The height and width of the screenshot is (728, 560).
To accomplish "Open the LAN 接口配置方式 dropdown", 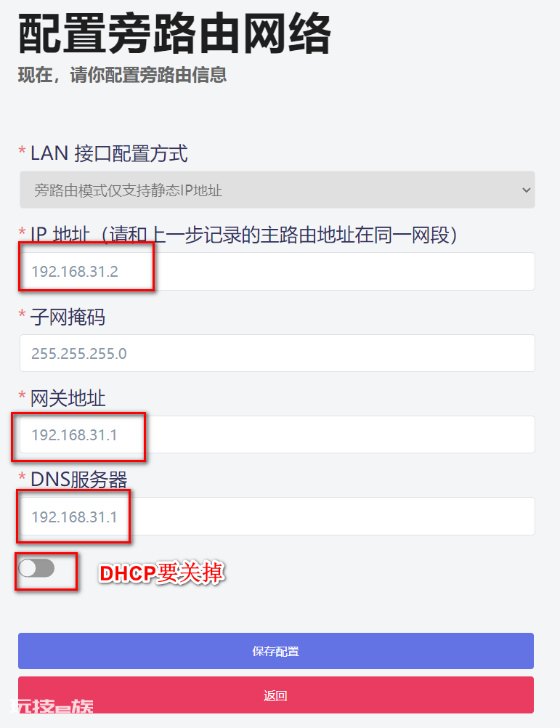I will point(277,190).
